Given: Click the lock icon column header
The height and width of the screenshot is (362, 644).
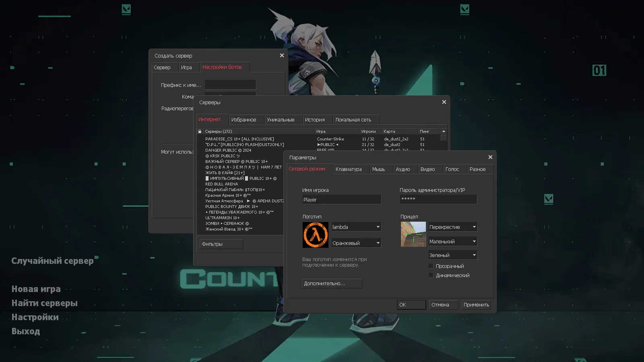Looking at the screenshot, I should click(x=200, y=131).
